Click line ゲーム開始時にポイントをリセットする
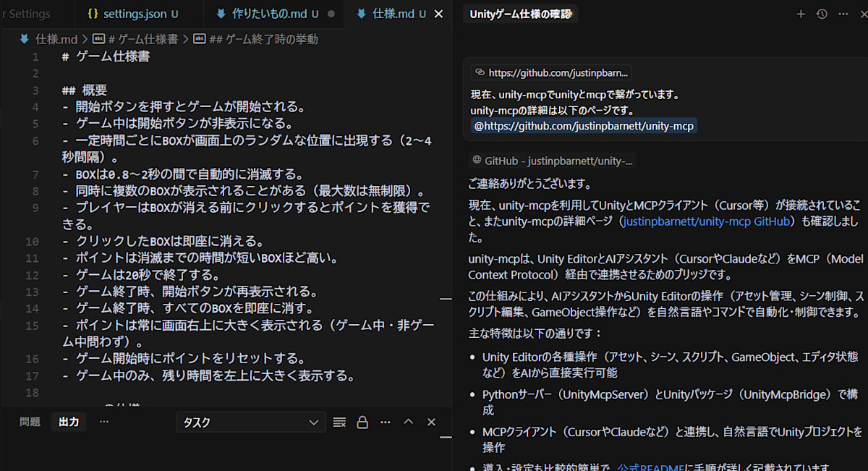The image size is (868, 471). tap(184, 359)
